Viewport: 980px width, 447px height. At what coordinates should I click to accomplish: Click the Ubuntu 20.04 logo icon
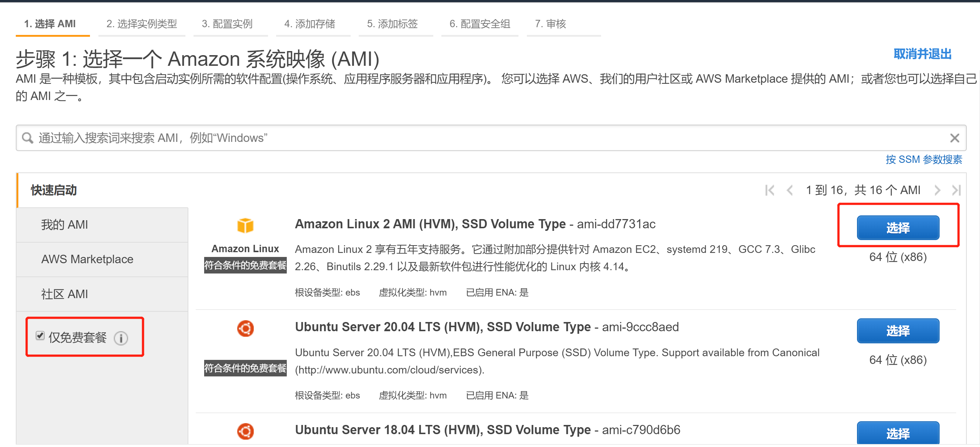tap(245, 329)
